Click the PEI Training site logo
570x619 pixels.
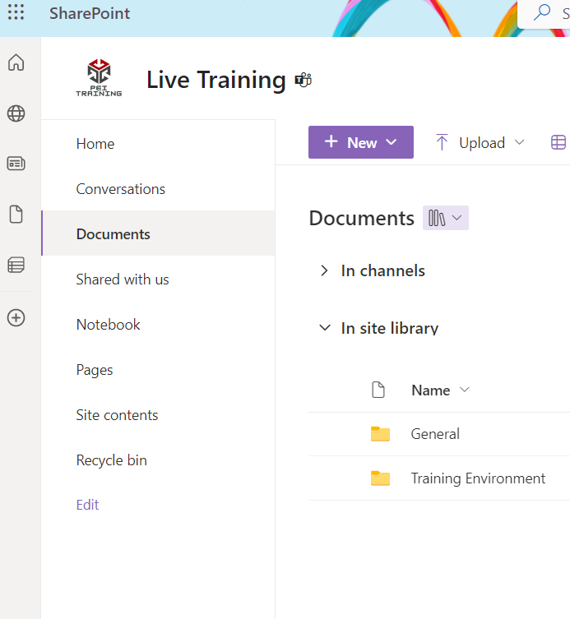pos(99,78)
